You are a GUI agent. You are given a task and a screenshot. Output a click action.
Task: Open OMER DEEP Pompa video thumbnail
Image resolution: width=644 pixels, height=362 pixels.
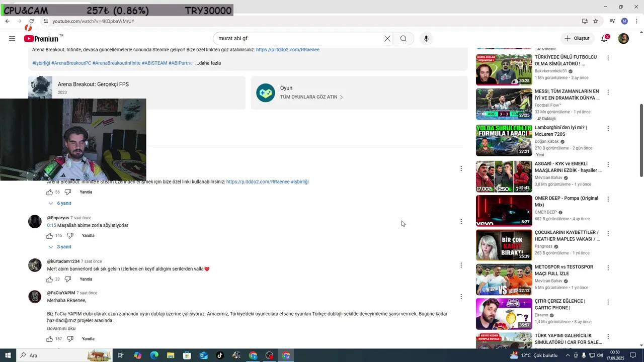point(504,211)
